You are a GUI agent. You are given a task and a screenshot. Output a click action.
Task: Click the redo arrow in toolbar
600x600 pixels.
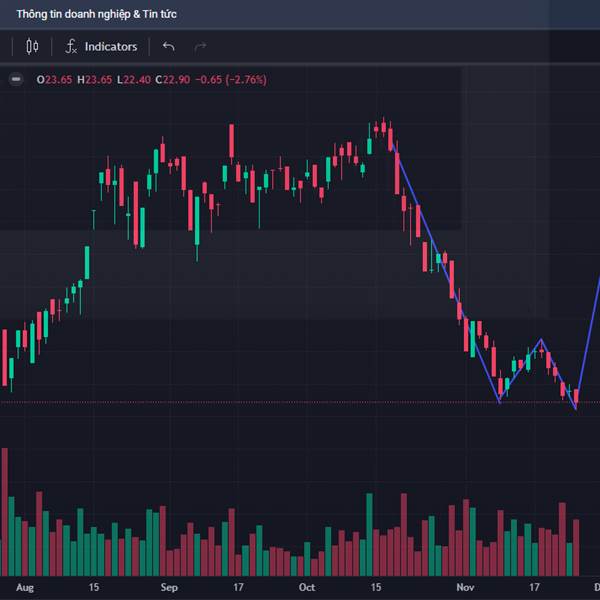click(200, 46)
